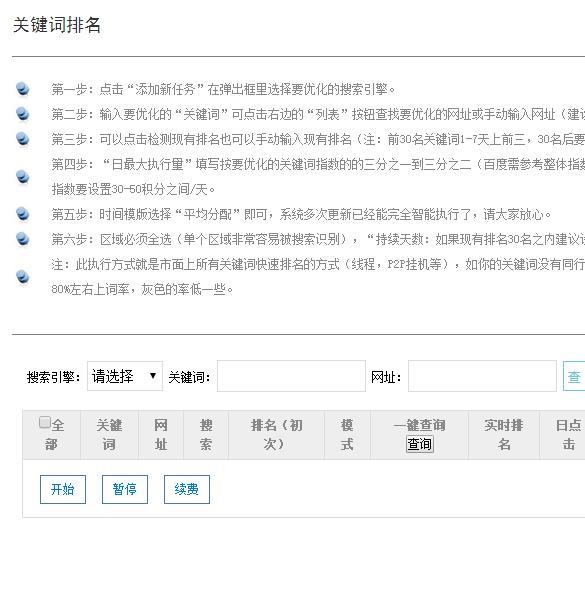Click the bullet icon beside 第六步
The image size is (585, 601).
point(23,239)
